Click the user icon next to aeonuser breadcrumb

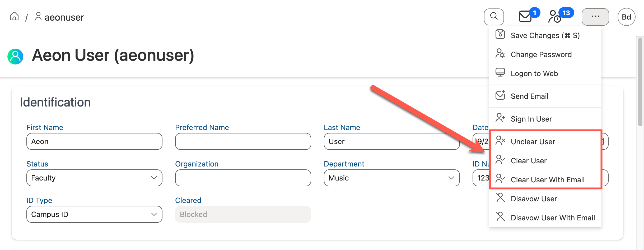38,16
